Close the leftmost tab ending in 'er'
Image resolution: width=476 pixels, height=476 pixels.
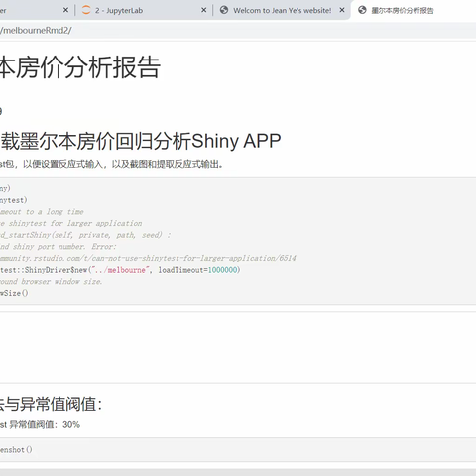point(65,10)
